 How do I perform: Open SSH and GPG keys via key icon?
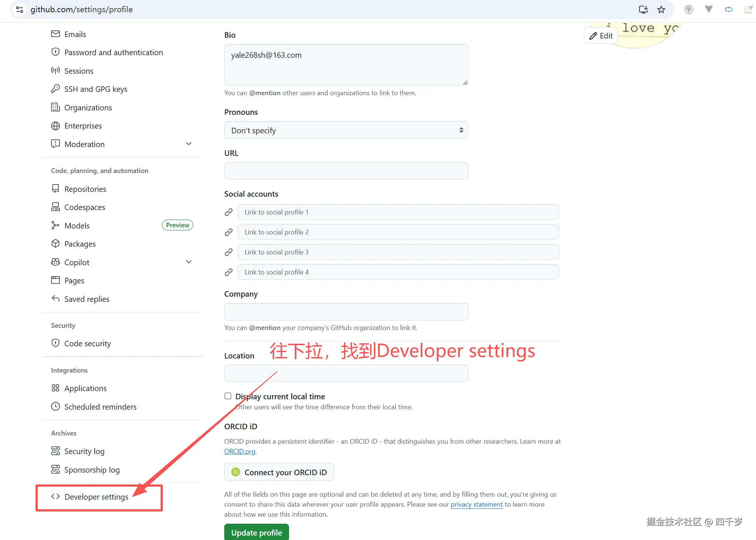tap(55, 89)
